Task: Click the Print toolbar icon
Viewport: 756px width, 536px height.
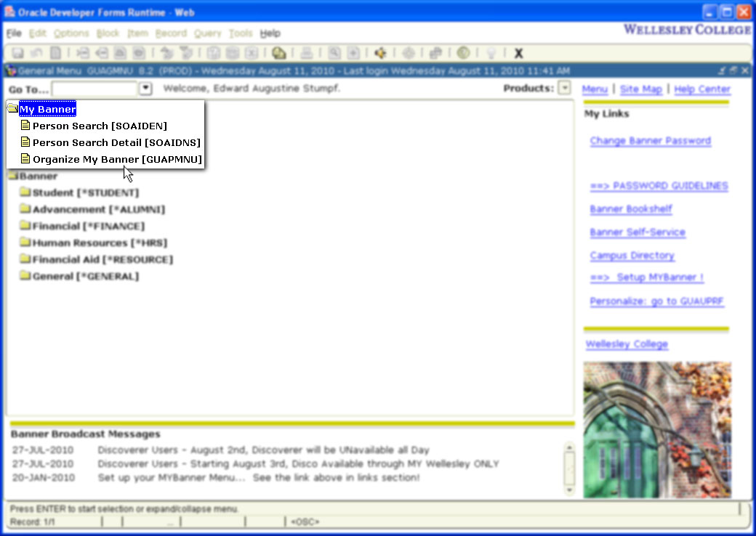Action: (x=307, y=53)
